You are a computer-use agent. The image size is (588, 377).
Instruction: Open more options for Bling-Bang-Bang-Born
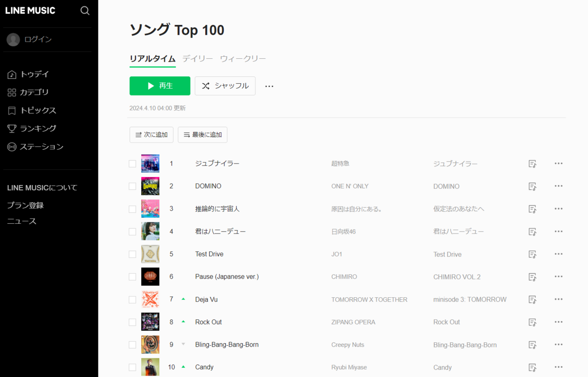[558, 344]
